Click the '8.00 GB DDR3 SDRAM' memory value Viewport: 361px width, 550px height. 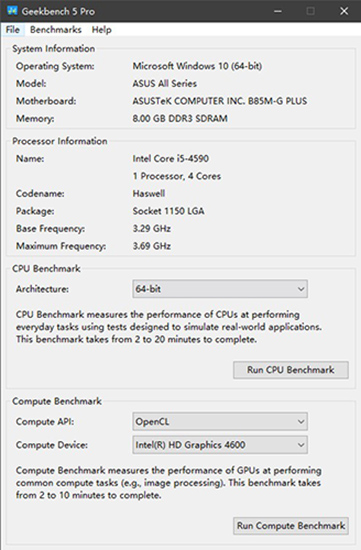pyautogui.click(x=180, y=119)
